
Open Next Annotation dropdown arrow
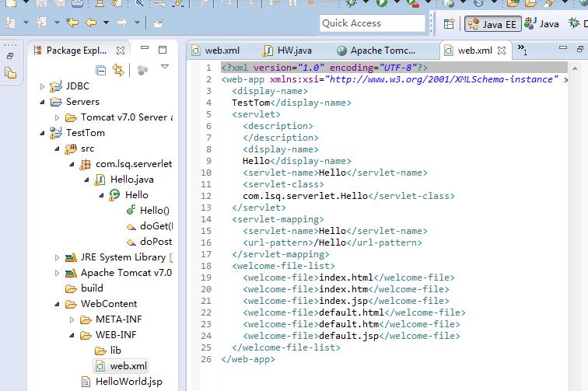pos(26,23)
